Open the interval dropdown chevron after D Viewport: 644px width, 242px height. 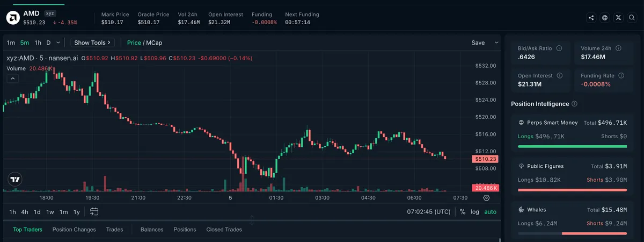58,42
